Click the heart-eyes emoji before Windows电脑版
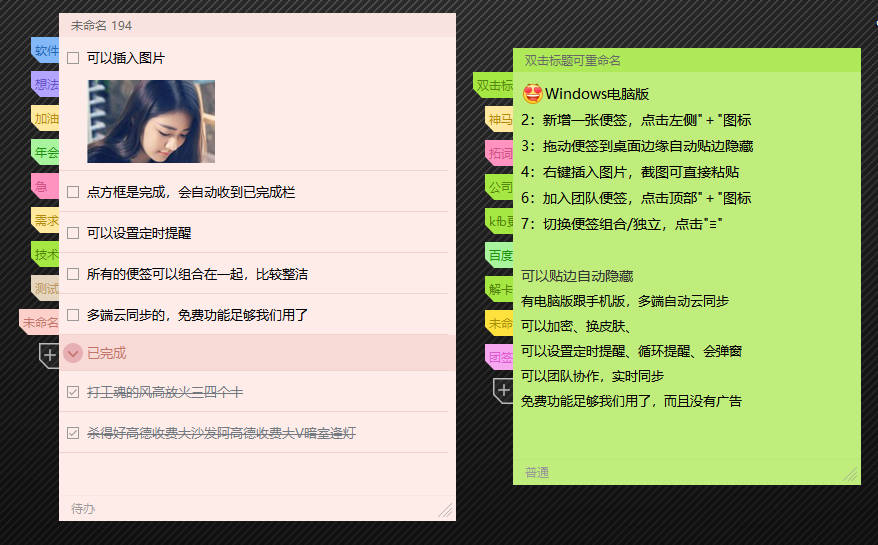The height and width of the screenshot is (545, 878). click(x=533, y=94)
